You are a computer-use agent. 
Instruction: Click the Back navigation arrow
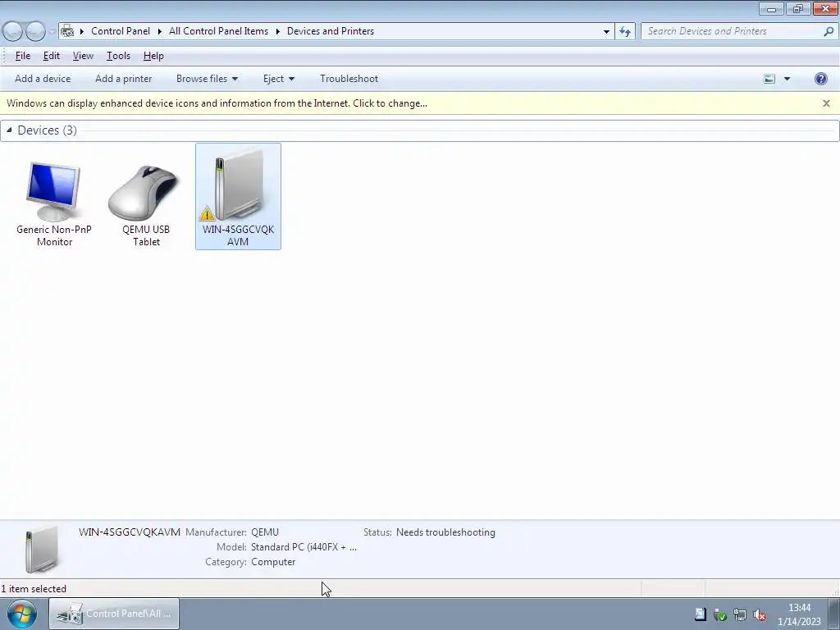pos(13,31)
